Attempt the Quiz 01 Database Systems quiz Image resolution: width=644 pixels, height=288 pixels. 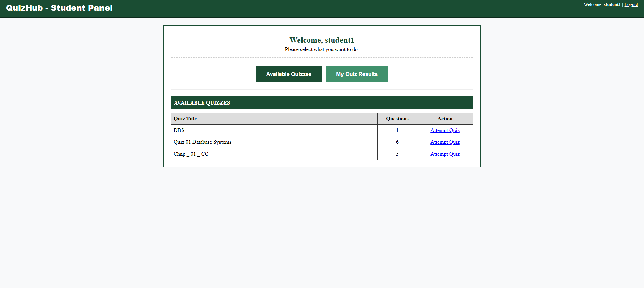[445, 142]
